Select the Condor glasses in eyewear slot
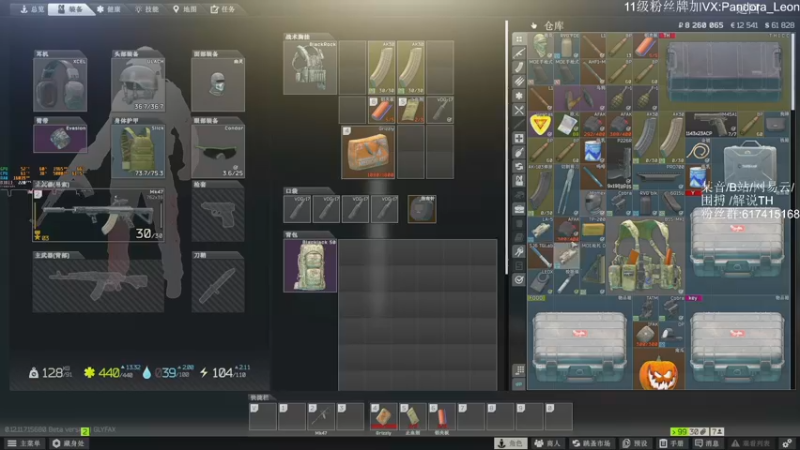The image size is (800, 450). pyautogui.click(x=218, y=152)
